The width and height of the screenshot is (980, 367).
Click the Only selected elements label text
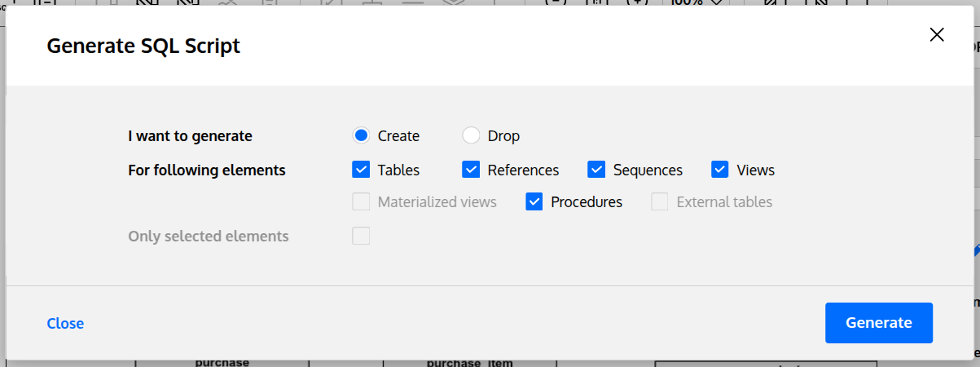(x=208, y=236)
